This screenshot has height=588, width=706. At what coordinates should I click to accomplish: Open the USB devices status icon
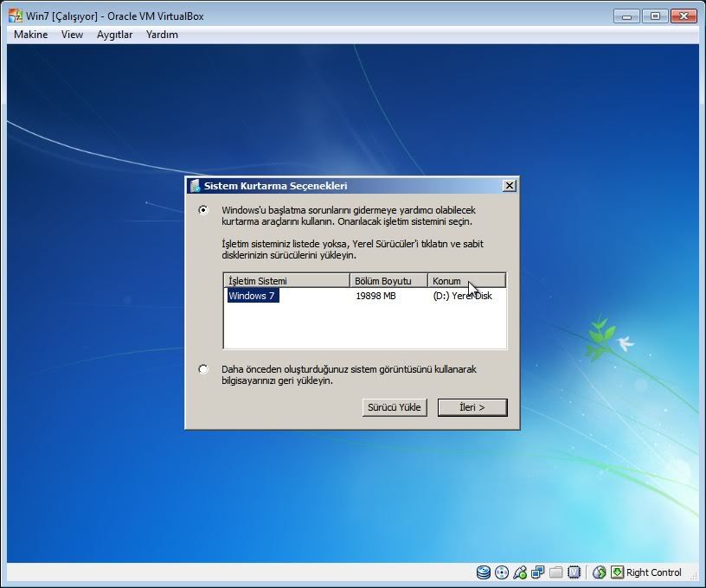(520, 572)
